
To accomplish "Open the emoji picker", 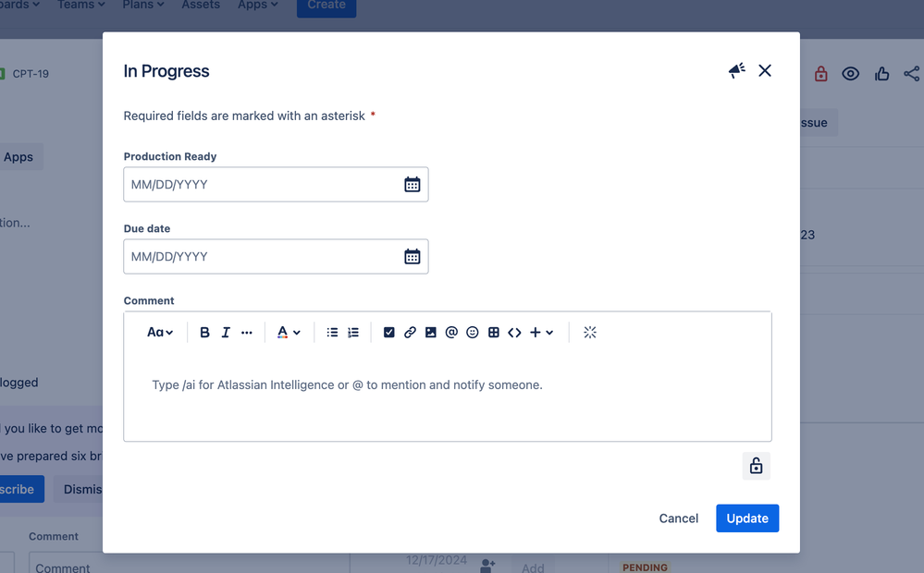I will pyautogui.click(x=472, y=333).
